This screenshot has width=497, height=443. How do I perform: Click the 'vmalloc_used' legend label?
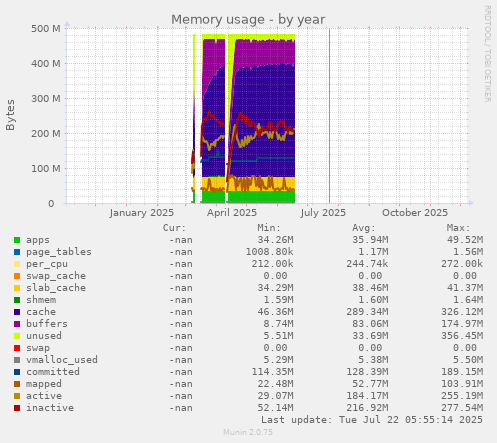(62, 360)
